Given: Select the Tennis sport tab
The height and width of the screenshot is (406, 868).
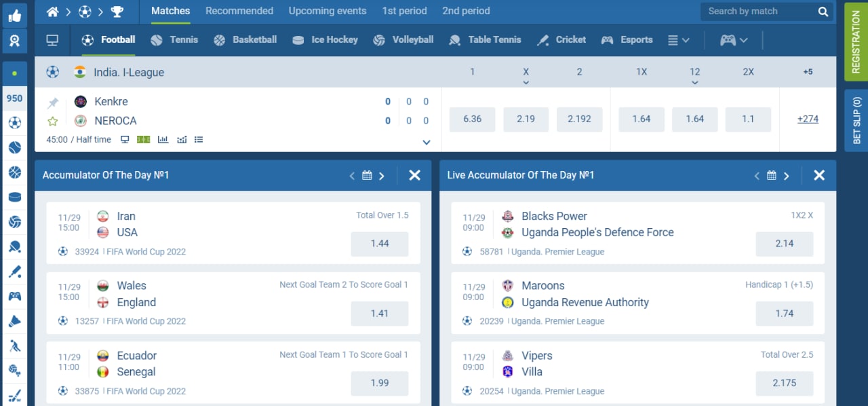Looking at the screenshot, I should point(174,40).
